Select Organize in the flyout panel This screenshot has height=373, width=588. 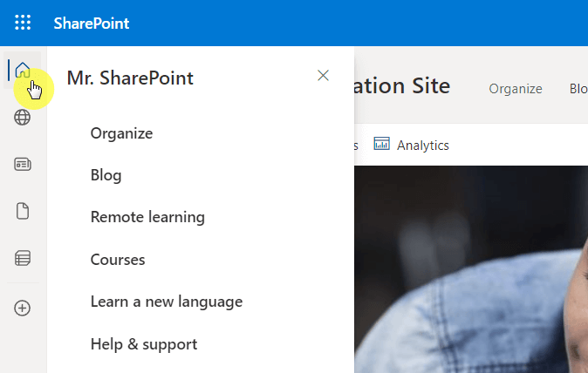(x=121, y=133)
